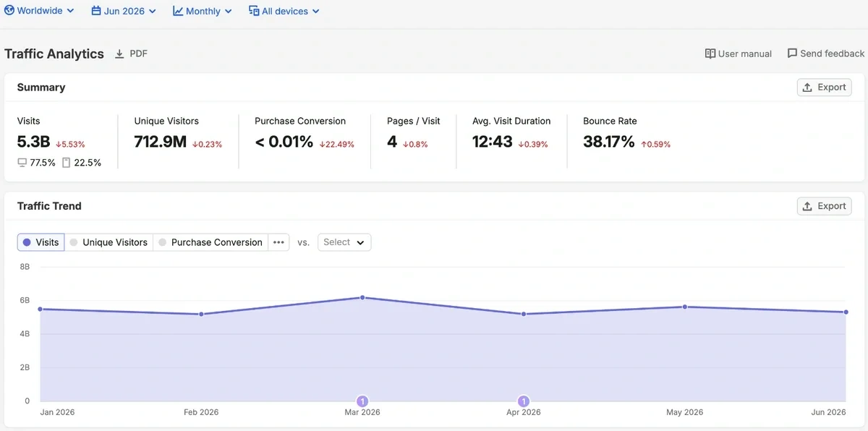
Task: Click the Mar 2026 peak data point
Action: point(362,297)
